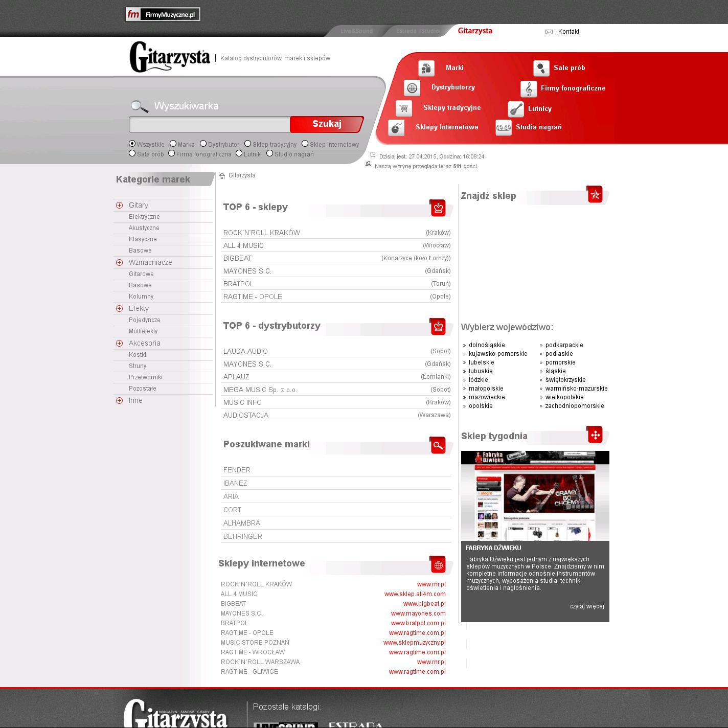
Task: Select the Firma fonograficzna radio button
Action: (172, 153)
